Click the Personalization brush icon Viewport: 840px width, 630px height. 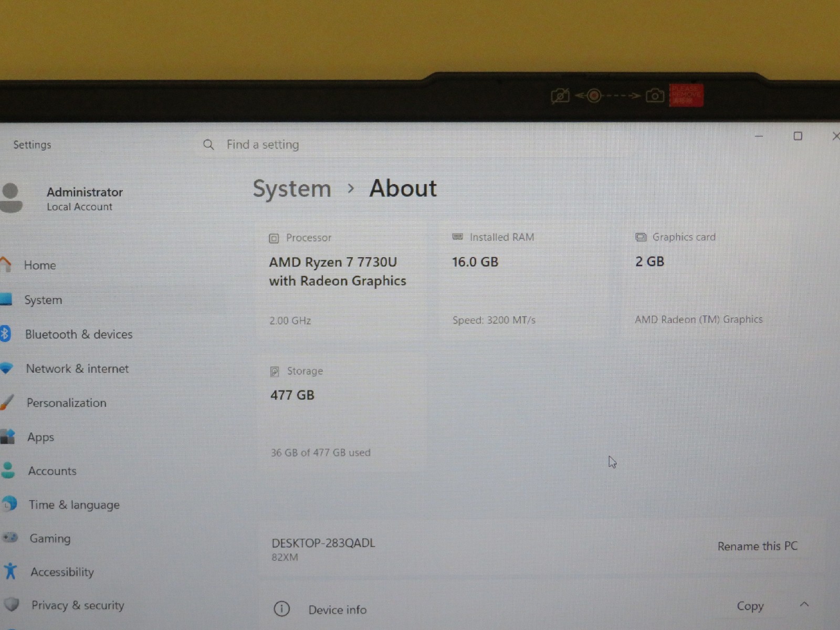tap(7, 403)
